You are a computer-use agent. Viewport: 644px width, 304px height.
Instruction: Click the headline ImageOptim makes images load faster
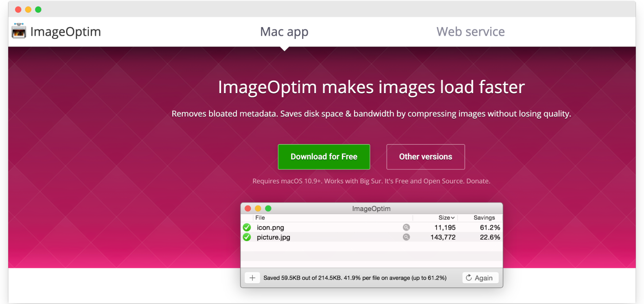coord(371,87)
